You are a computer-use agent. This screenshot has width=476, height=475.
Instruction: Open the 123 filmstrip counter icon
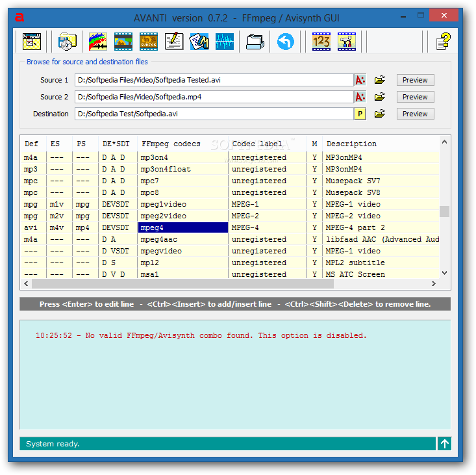[321, 42]
